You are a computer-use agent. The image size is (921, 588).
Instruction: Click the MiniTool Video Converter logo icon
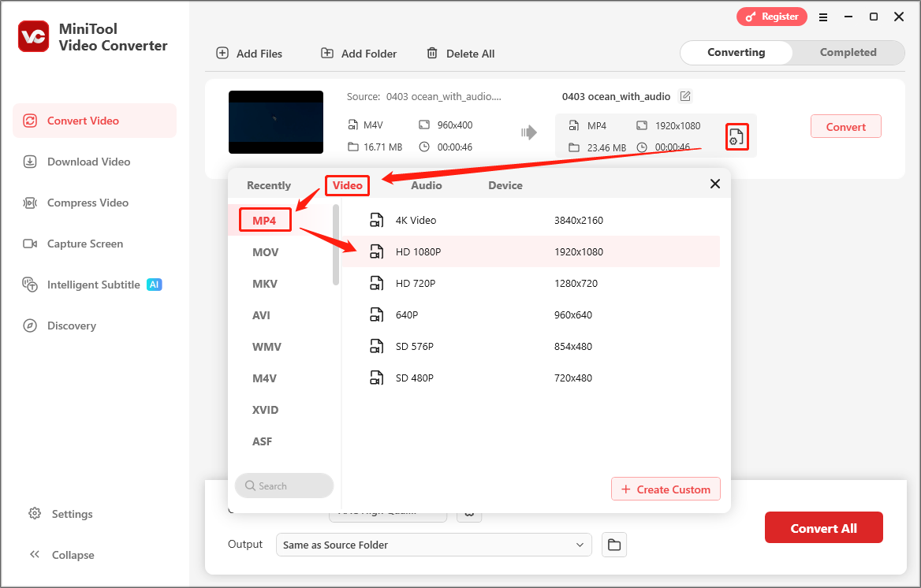tap(33, 36)
